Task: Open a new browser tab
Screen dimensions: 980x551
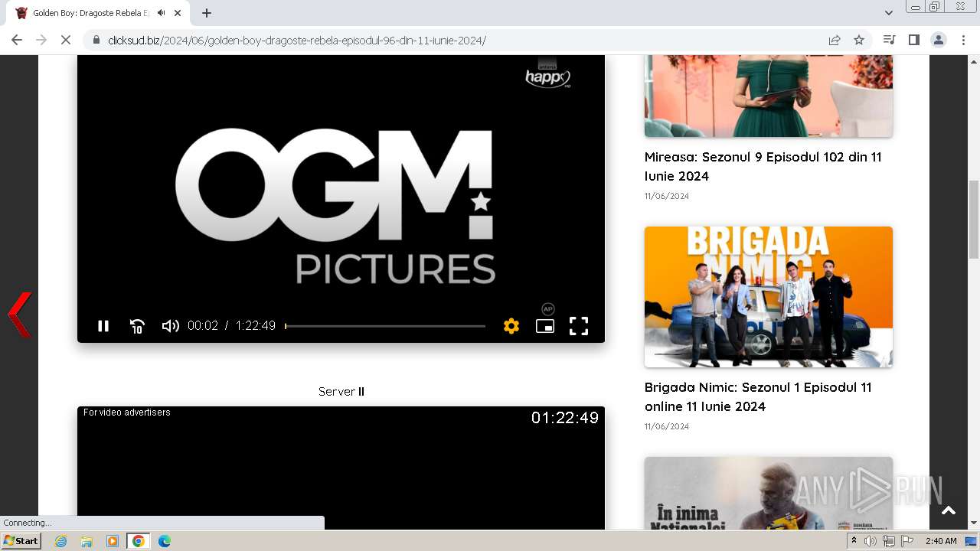Action: (x=207, y=13)
